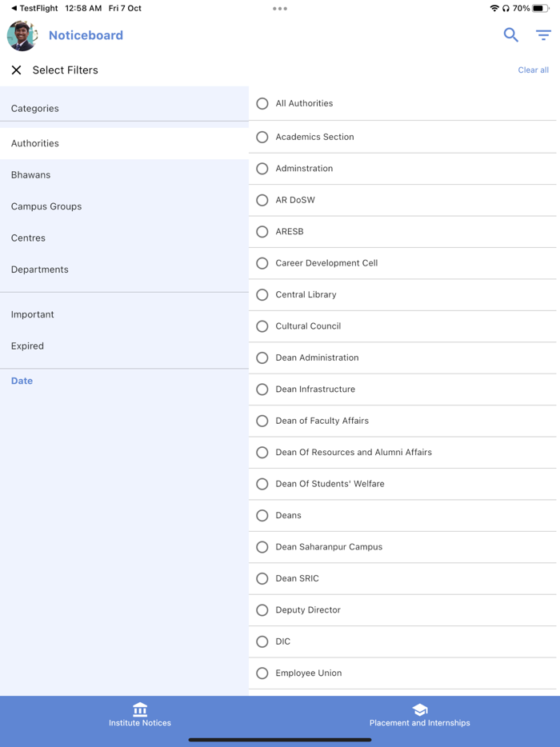Tap the filter icon in header
This screenshot has width=560, height=747.
click(543, 35)
